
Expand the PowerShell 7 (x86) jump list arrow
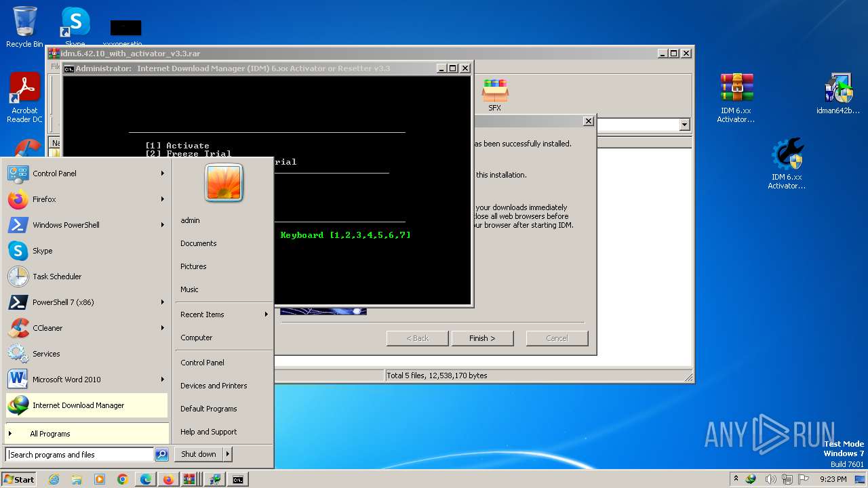coord(163,302)
